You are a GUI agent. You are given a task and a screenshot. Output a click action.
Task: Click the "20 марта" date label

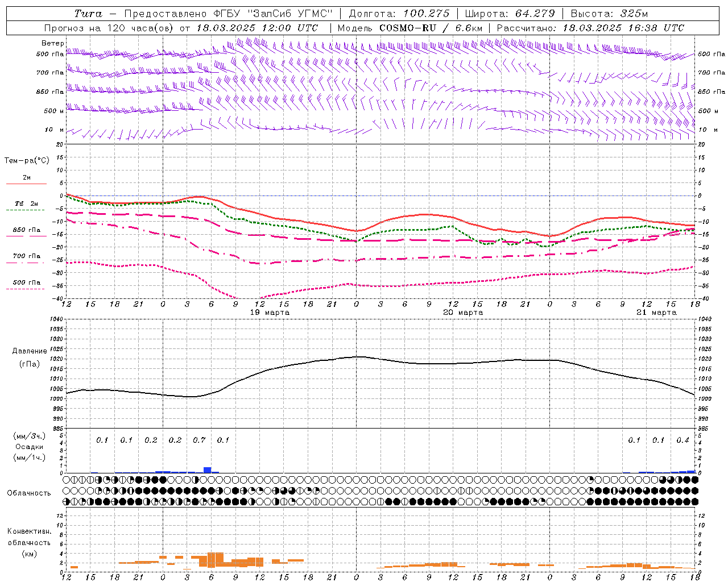point(464,313)
